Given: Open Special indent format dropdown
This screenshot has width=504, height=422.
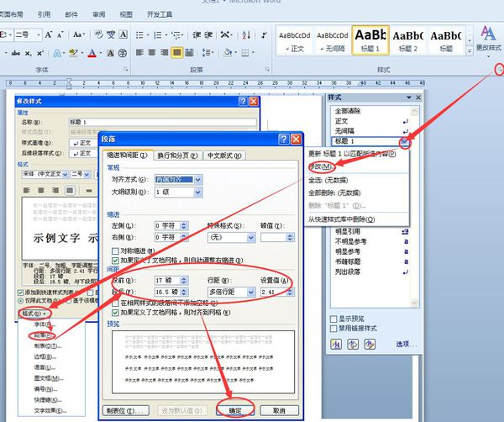Looking at the screenshot, I should [251, 237].
